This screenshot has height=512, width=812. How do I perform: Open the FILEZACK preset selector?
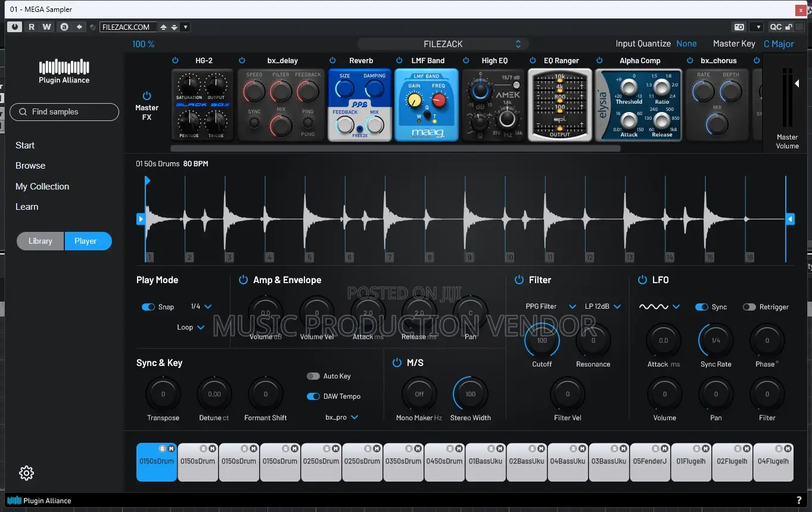click(443, 44)
